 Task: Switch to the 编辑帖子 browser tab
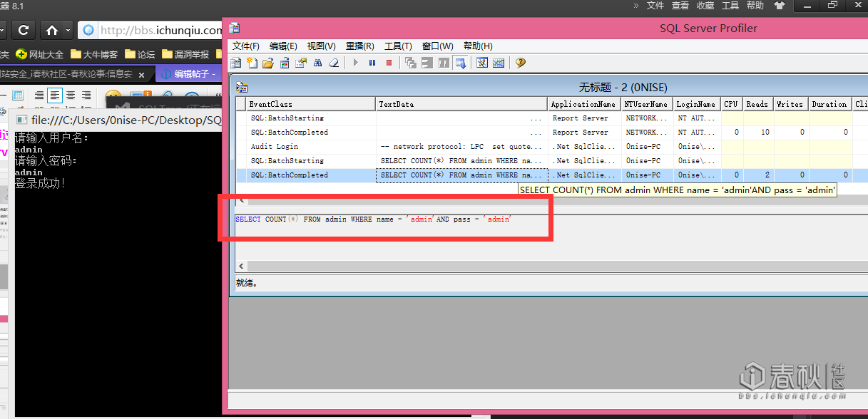(190, 74)
